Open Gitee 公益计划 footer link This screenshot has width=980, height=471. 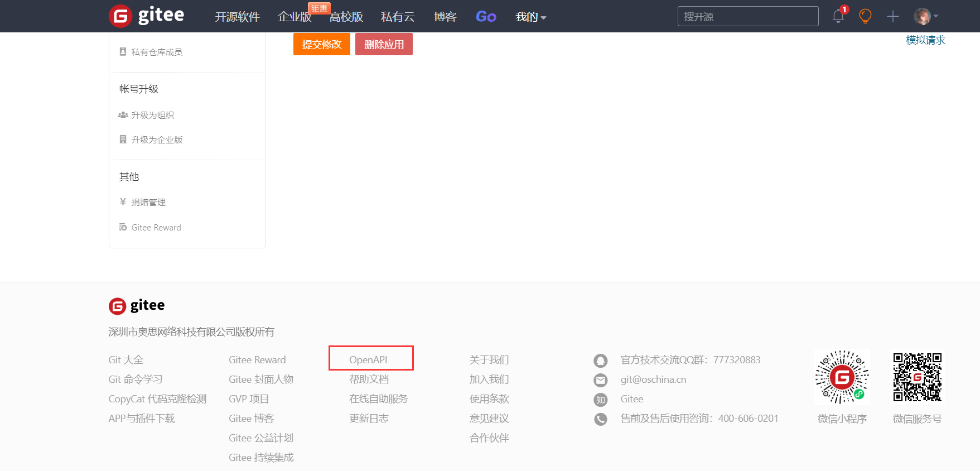(261, 438)
